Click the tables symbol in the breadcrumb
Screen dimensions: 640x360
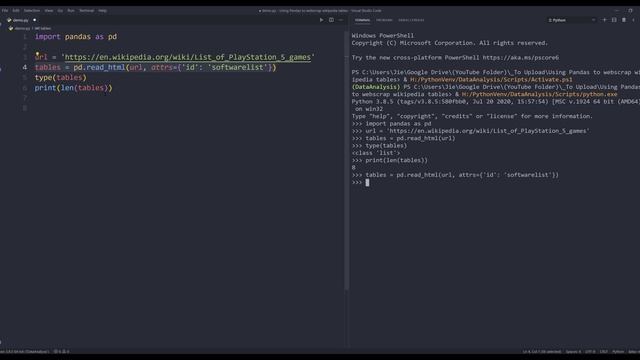click(x=43, y=29)
